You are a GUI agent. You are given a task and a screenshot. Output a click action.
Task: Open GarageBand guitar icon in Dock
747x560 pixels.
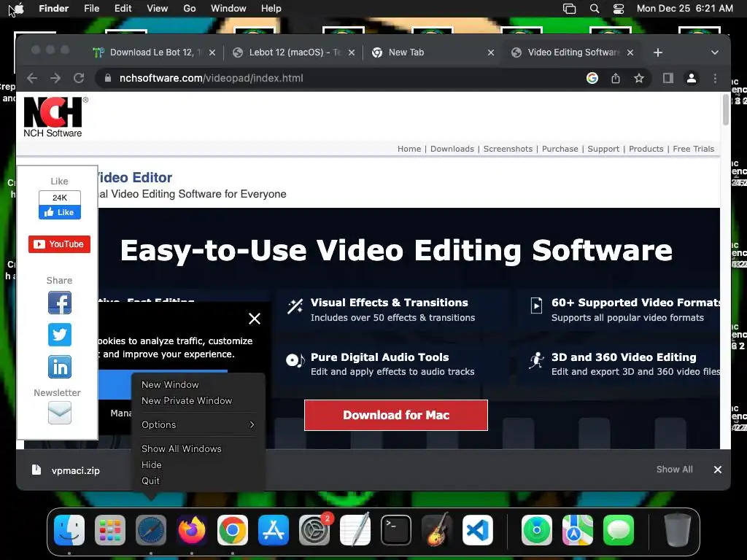point(437,530)
